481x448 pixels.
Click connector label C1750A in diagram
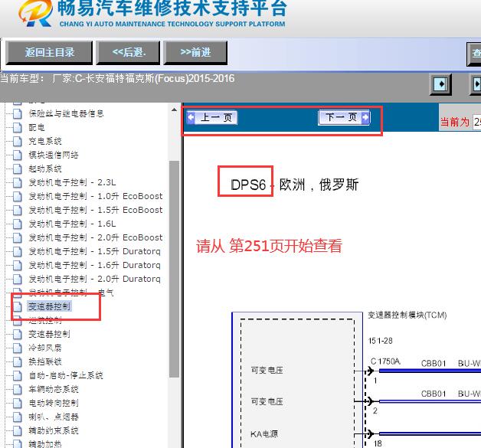coord(385,361)
